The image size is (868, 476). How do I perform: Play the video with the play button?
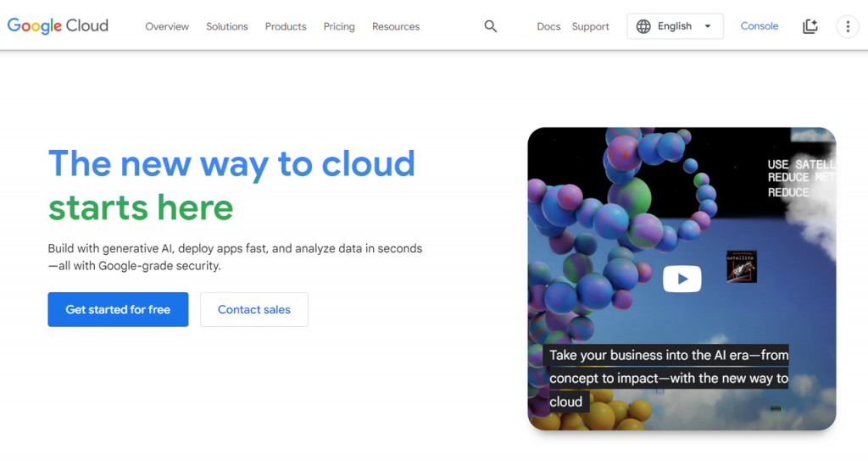[x=682, y=279]
